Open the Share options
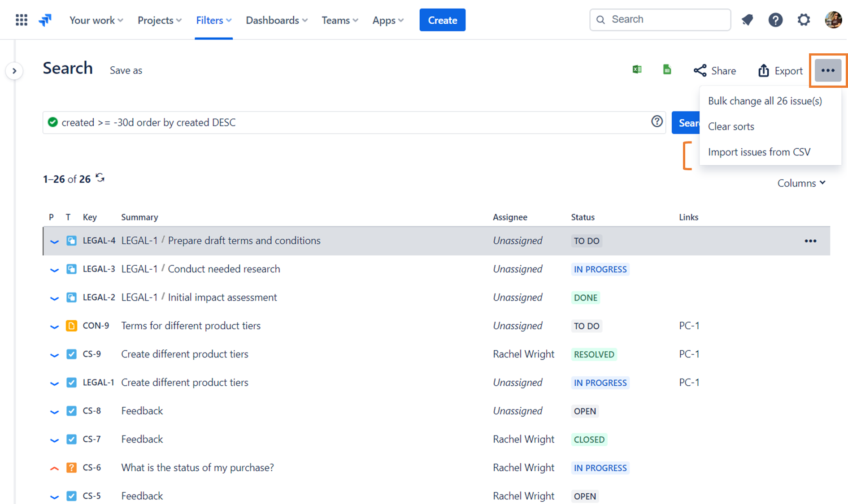Viewport: 848px width, 504px height. point(715,70)
